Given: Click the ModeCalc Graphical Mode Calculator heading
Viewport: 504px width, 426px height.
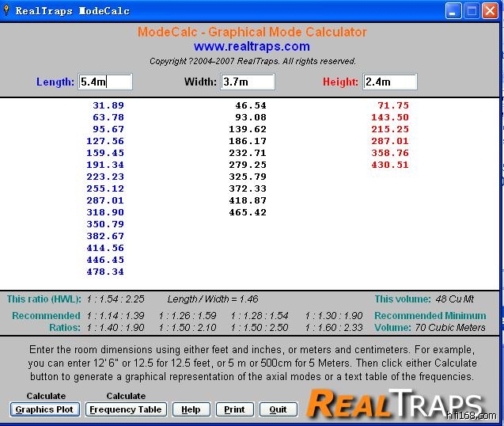Looking at the screenshot, I should tap(252, 32).
